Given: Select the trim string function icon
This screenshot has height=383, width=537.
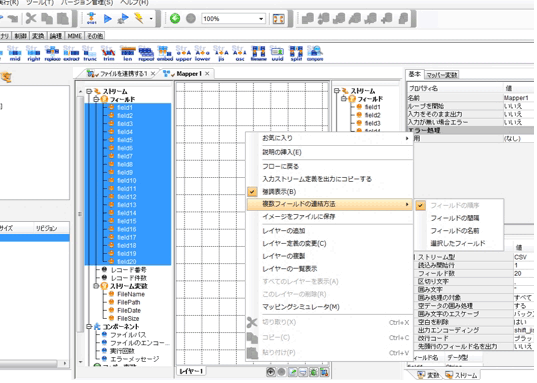Looking at the screenshot, I should (x=109, y=53).
